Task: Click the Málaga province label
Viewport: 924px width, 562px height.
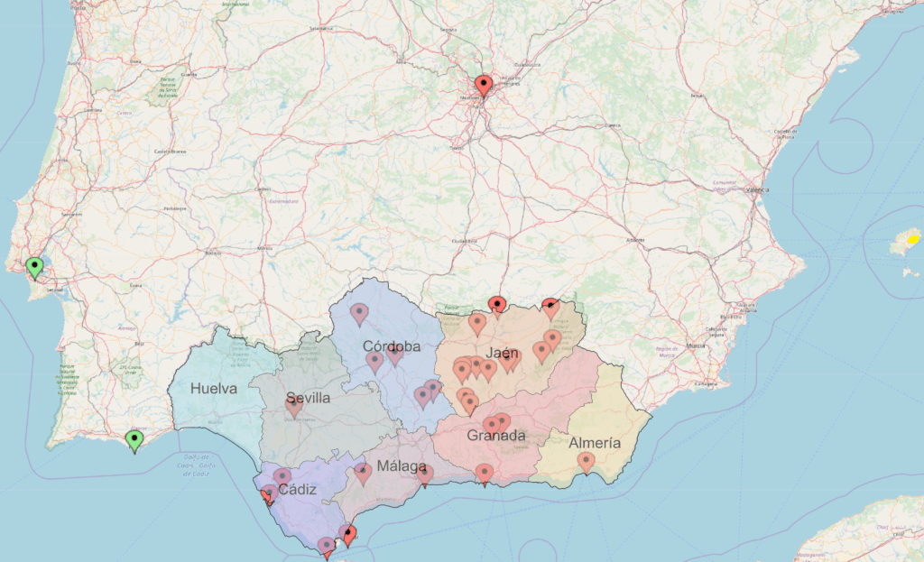Action: pyautogui.click(x=402, y=466)
